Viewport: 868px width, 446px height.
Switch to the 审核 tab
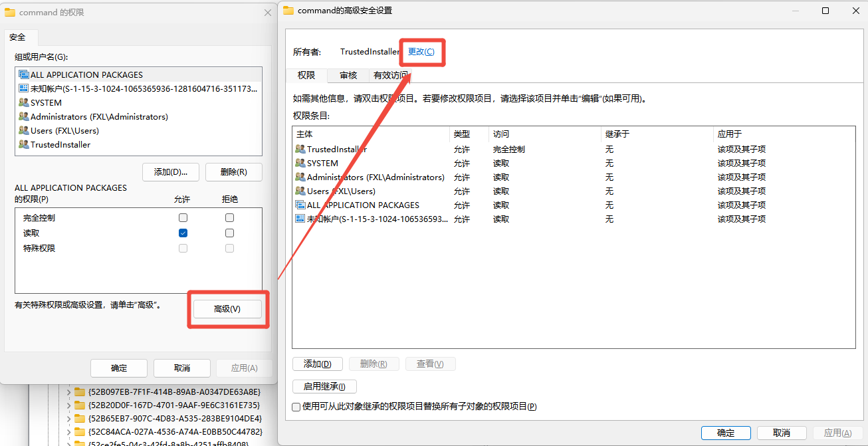348,76
